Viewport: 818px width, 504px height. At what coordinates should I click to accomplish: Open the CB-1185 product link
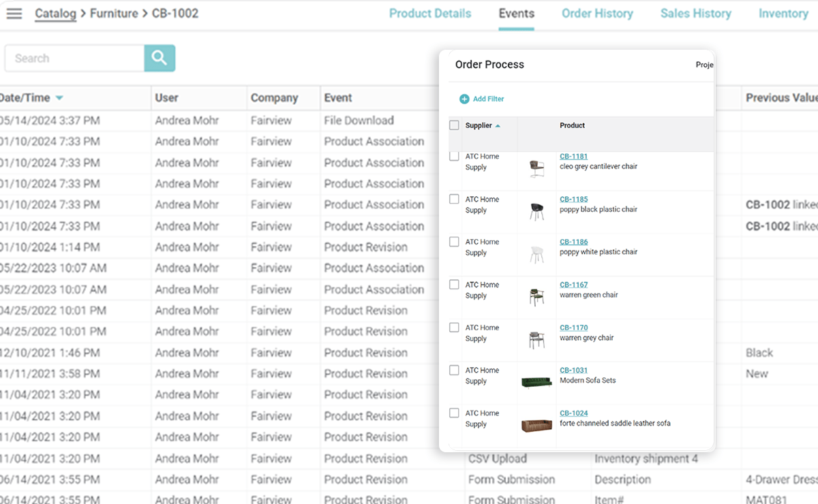click(573, 199)
